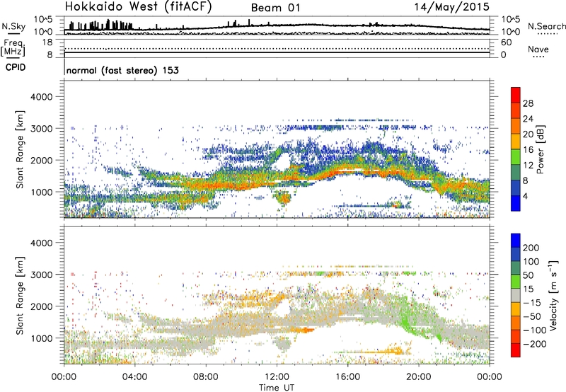The height and width of the screenshot is (392, 566).
Task: Click the "Freq. [MHz]" axis label
Action: (x=13, y=48)
